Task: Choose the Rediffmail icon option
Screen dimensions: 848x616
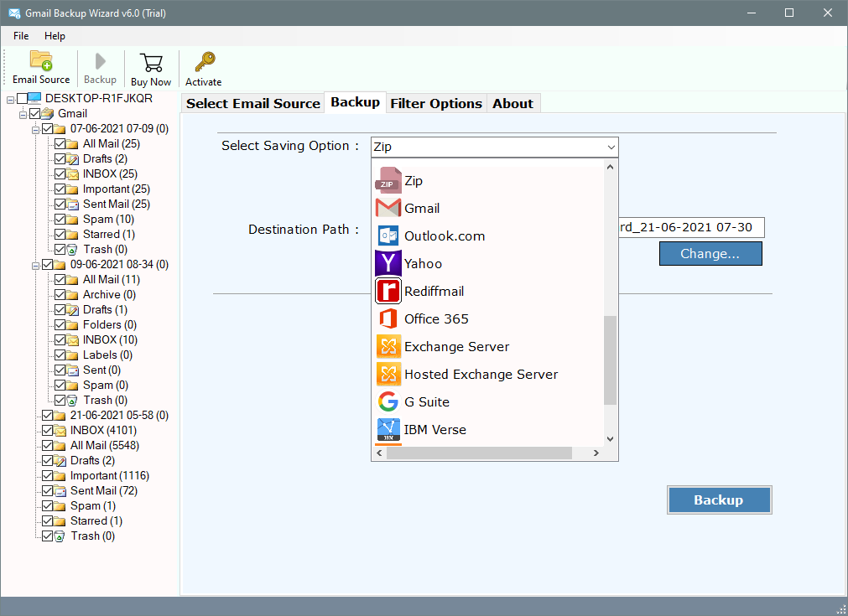Action: tap(388, 291)
